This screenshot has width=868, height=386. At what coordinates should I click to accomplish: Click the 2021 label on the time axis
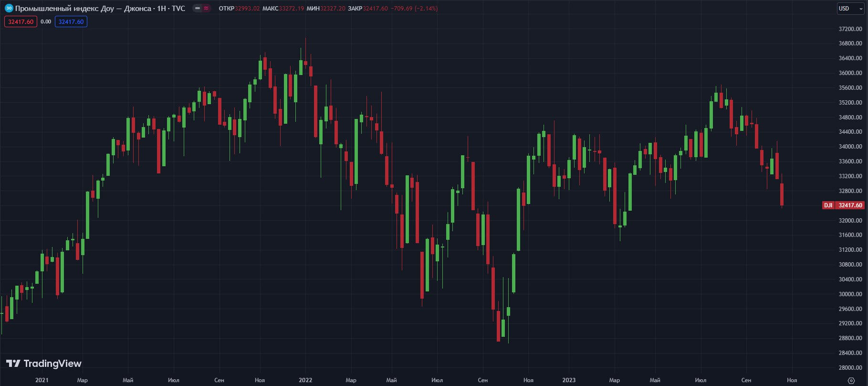[x=42, y=380]
